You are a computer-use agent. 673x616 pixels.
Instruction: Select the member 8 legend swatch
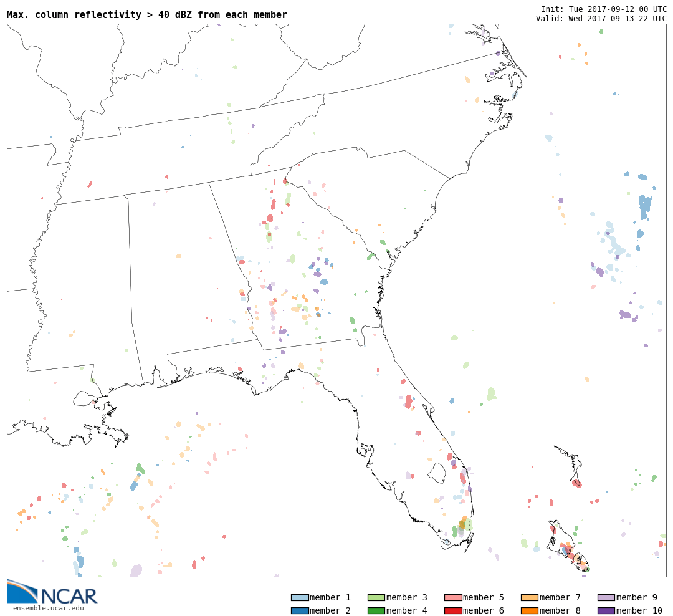(530, 610)
